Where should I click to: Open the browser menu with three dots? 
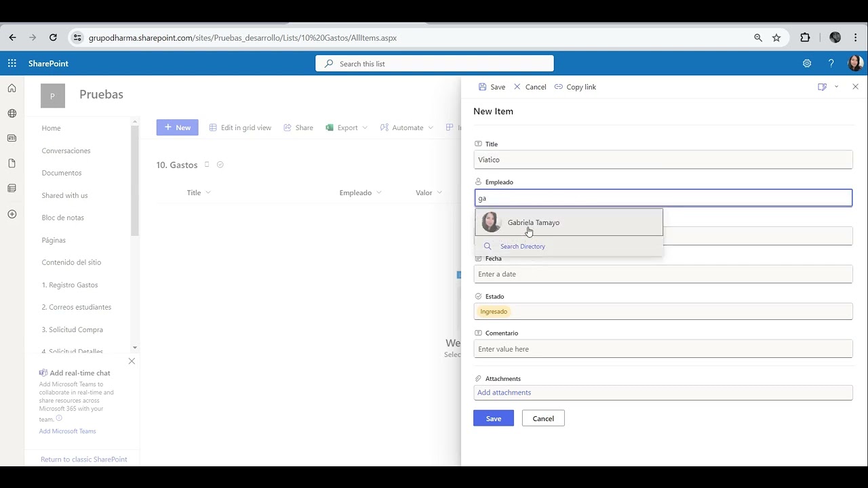click(x=856, y=38)
